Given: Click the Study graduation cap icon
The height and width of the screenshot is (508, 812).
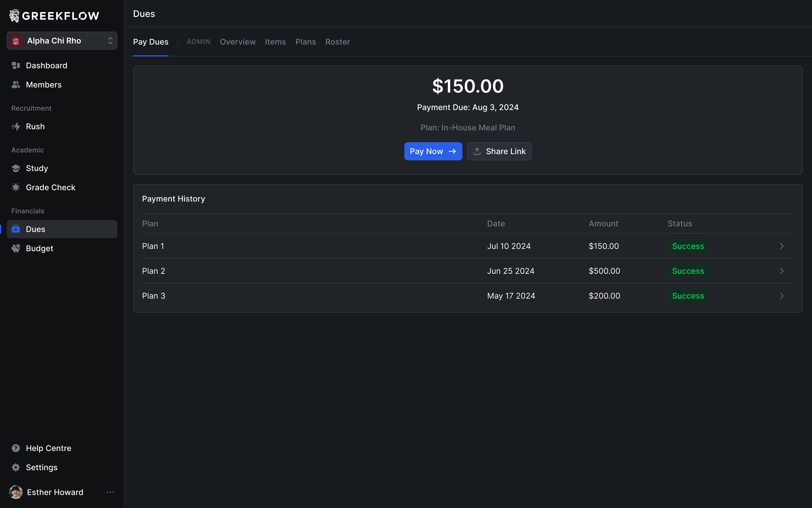Looking at the screenshot, I should point(16,168).
